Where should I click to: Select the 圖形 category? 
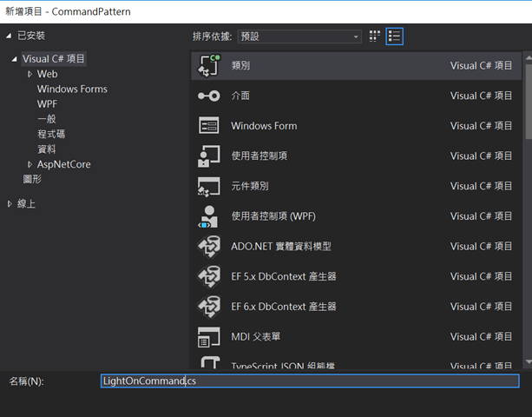pyautogui.click(x=32, y=179)
